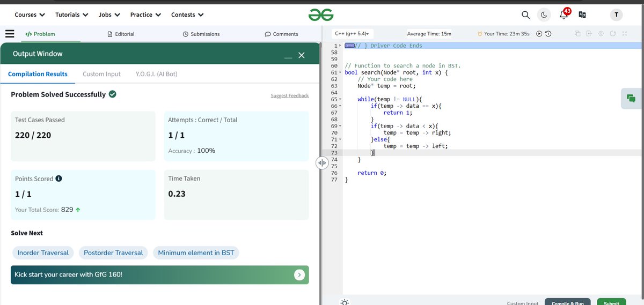Collapse the while loop at line 65
This screenshot has height=305, width=644.
[x=340, y=99]
